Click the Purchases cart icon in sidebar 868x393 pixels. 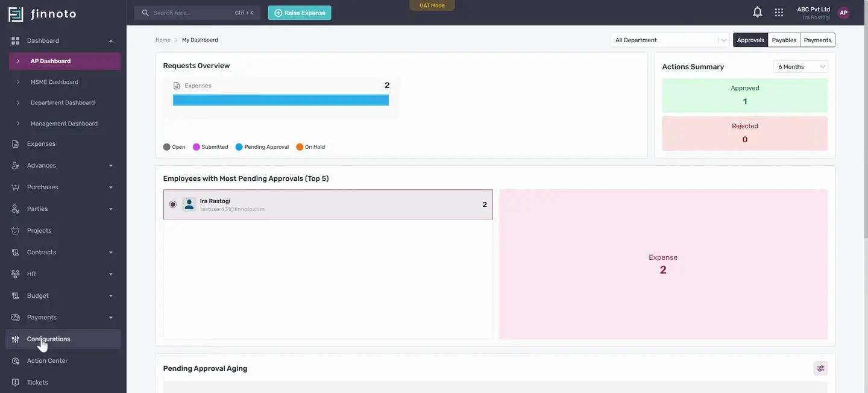[x=16, y=187]
